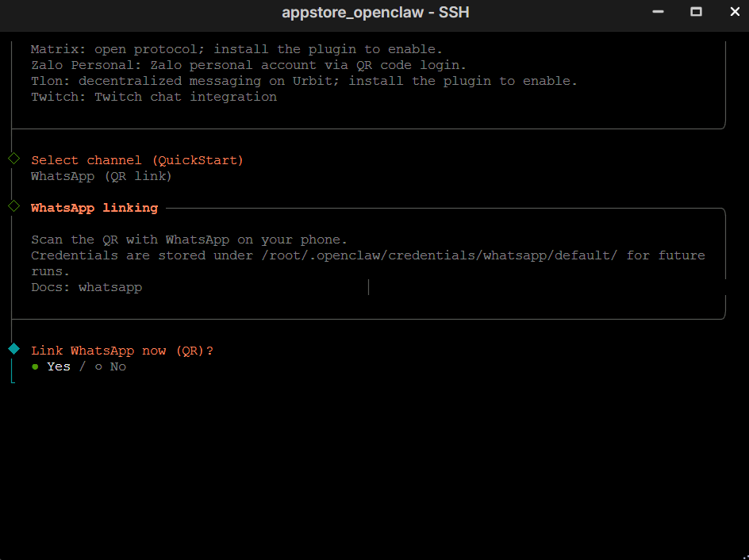
Task: Click the hollow diamond next to WhatsApp linking
Action: pos(13,206)
